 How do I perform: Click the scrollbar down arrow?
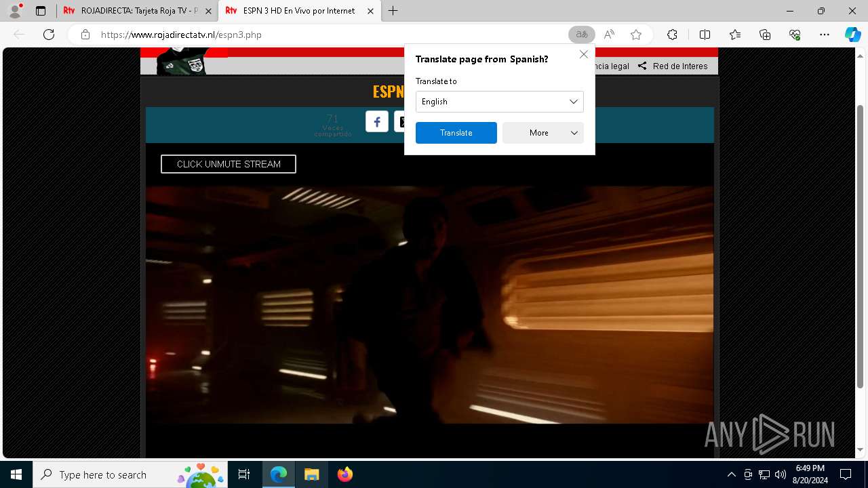point(861,449)
